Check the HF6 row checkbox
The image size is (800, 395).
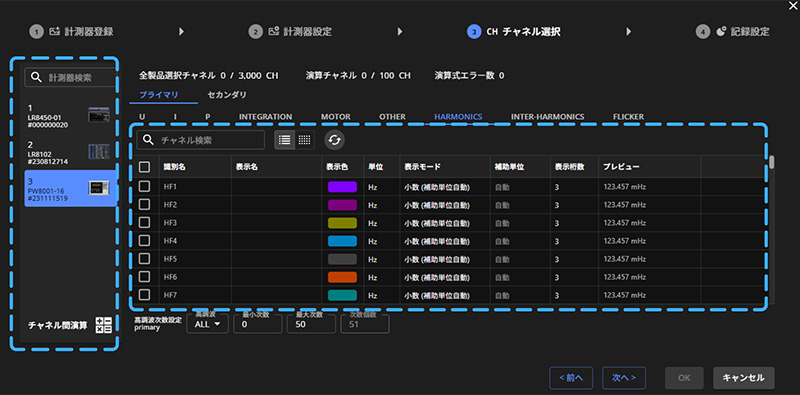tap(144, 277)
